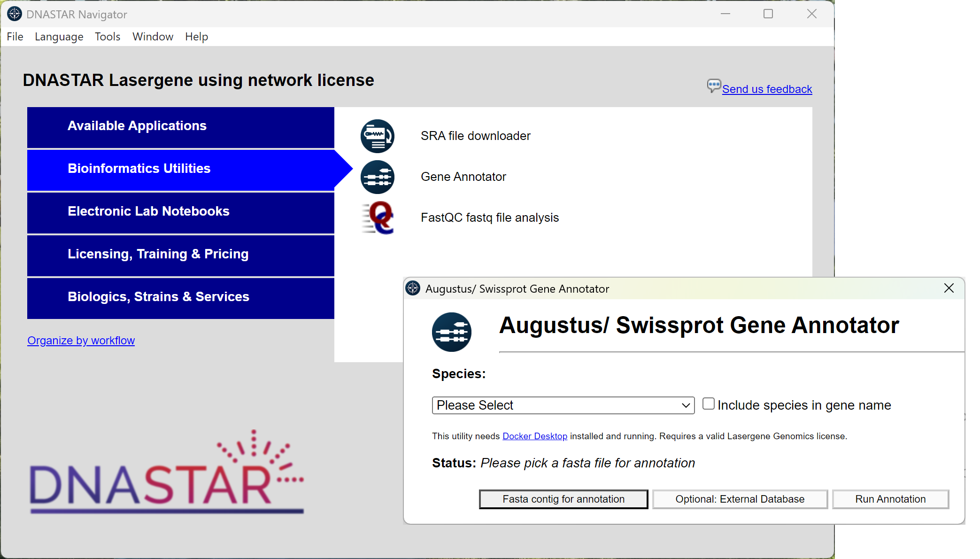Click the feedback speech bubble icon
The image size is (980, 559).
[x=714, y=86]
